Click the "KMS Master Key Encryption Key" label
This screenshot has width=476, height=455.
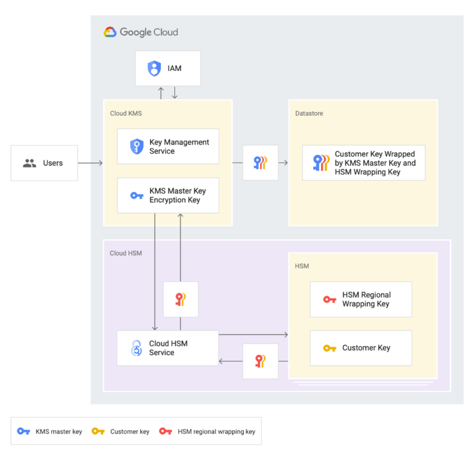point(178,195)
